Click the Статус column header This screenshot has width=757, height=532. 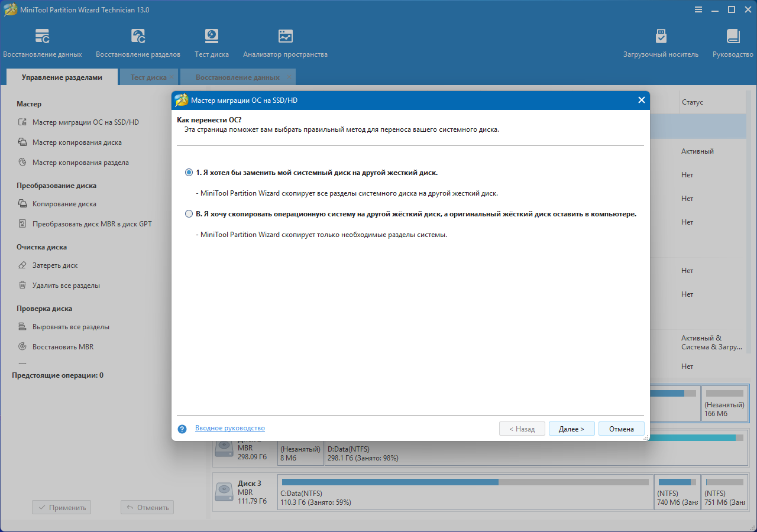pos(692,102)
